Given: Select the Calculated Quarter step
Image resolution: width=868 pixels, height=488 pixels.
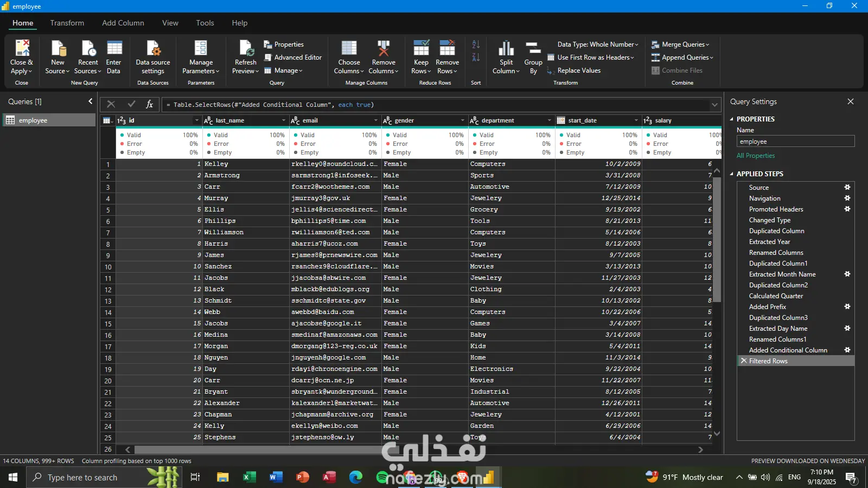Looking at the screenshot, I should click(776, 296).
